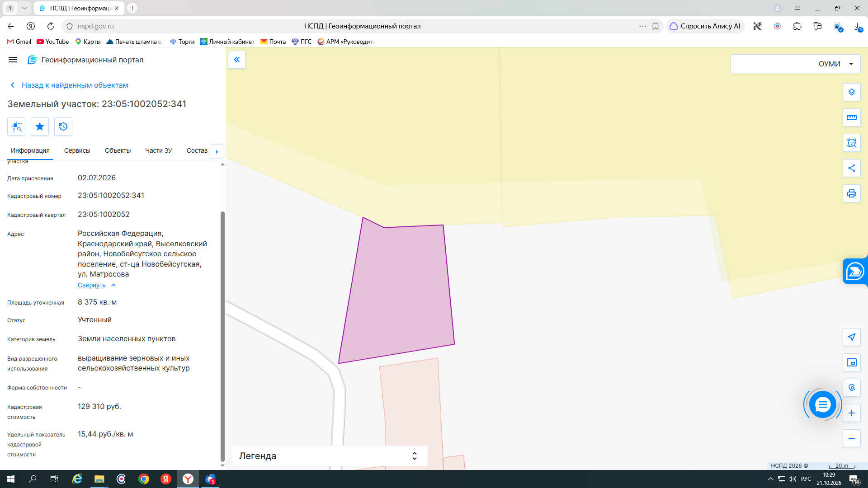Switch to the Сервисы tab
This screenshot has width=868, height=488.
[x=77, y=150]
